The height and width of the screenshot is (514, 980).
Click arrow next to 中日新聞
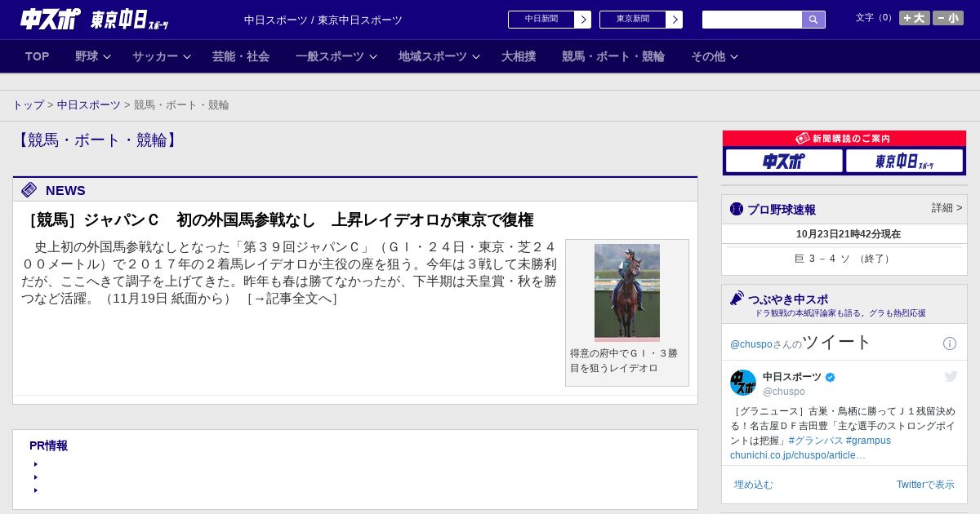click(583, 20)
